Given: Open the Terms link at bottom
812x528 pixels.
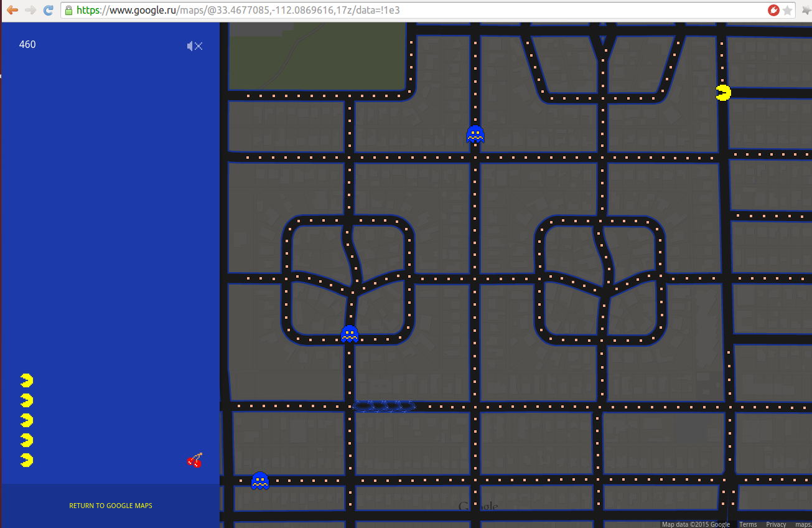Looking at the screenshot, I should 748,524.
